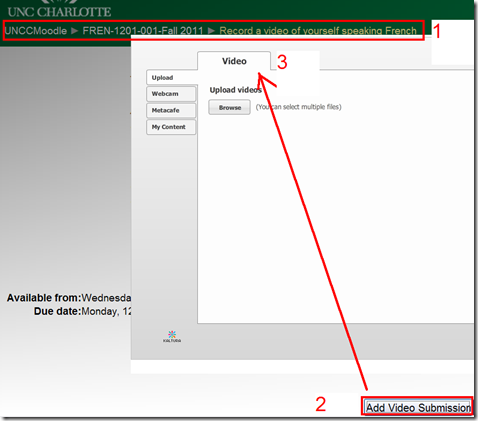Click the Upload videos heading

click(x=235, y=90)
